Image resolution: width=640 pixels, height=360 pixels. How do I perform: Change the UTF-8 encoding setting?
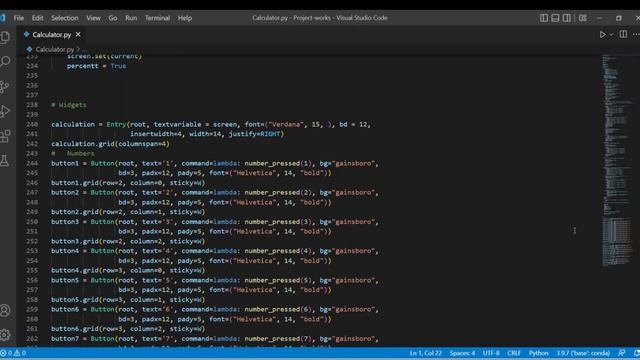[491, 353]
